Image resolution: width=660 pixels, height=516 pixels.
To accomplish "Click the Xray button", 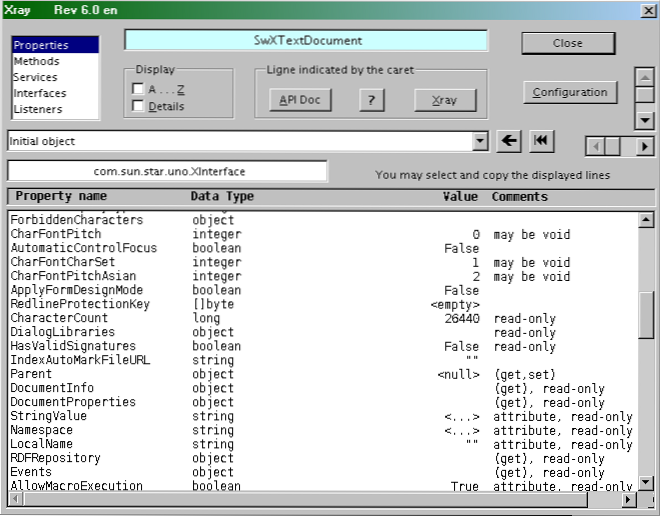I will (x=445, y=100).
